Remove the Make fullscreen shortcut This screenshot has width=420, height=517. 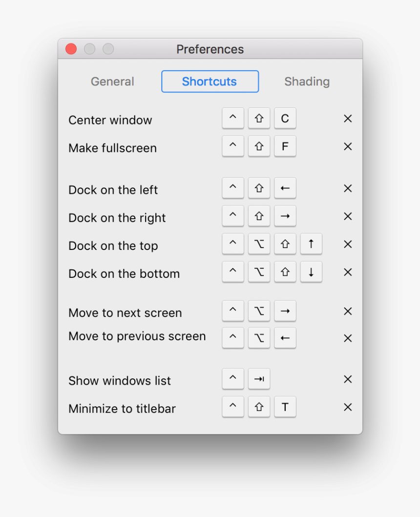click(x=348, y=146)
